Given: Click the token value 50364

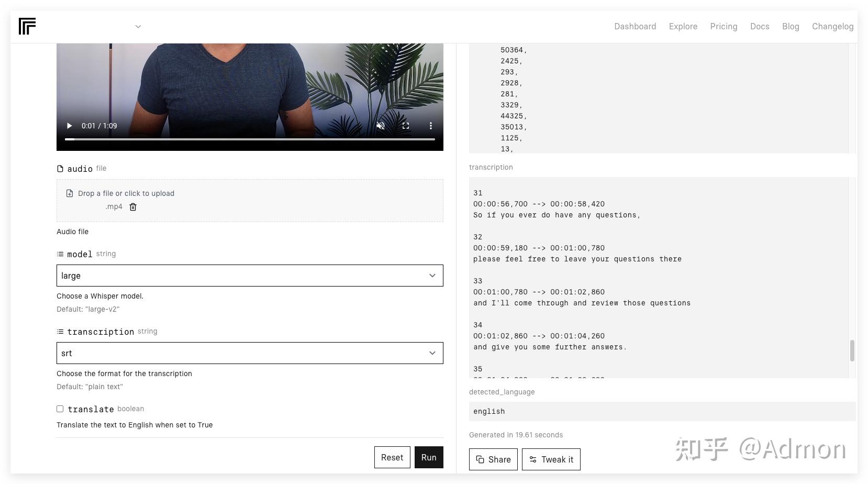Looking at the screenshot, I should click(514, 50).
